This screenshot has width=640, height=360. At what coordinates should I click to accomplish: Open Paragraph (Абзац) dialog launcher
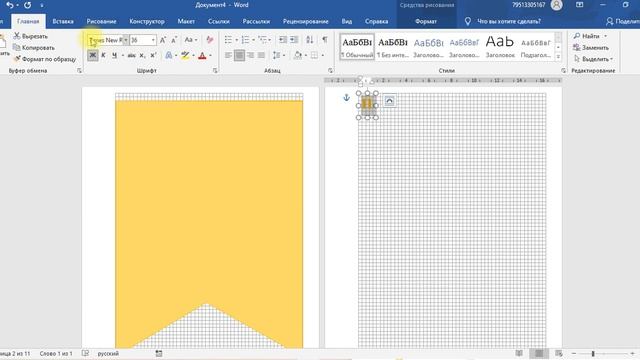pyautogui.click(x=330, y=71)
